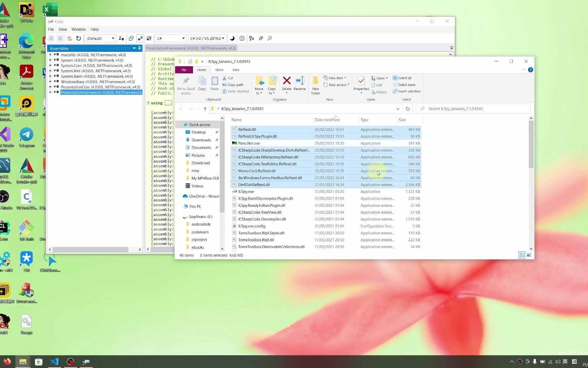Refresh the Explorer folder view
The width and height of the screenshot is (588, 368).
408,109
